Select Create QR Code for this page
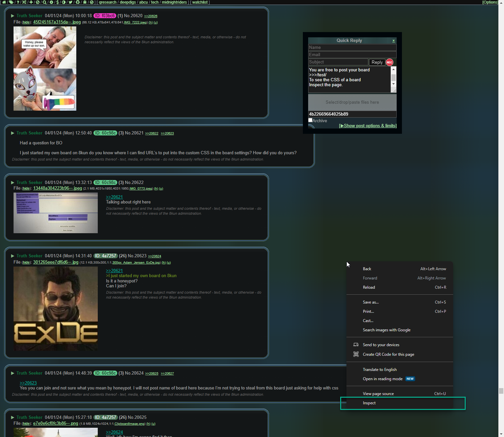 (x=400, y=354)
